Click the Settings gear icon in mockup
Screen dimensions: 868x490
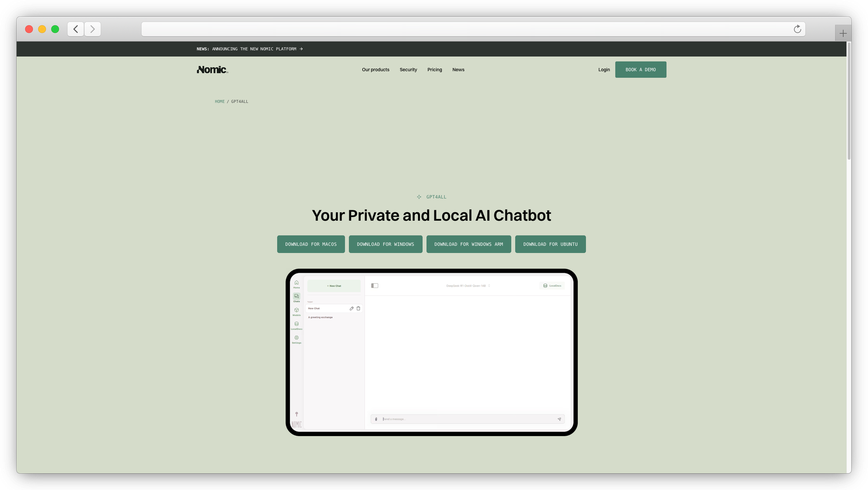[296, 338]
